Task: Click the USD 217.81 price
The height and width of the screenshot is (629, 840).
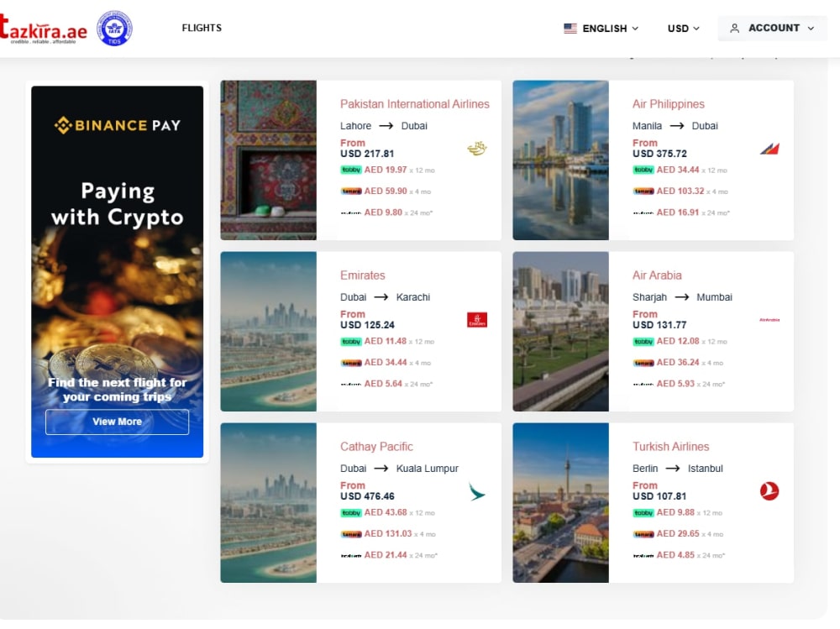Action: coord(367,154)
